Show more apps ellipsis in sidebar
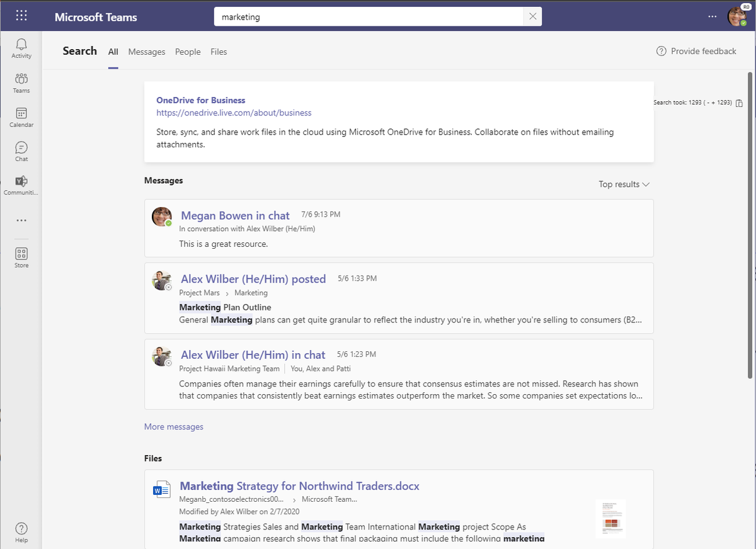The width and height of the screenshot is (756, 549). (x=21, y=220)
